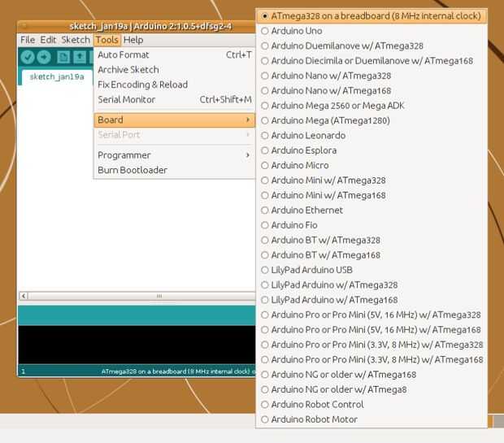Viewport: 504px width, 443px height.
Task: Select ATmega328 on a breadboard option
Action: 371,16
